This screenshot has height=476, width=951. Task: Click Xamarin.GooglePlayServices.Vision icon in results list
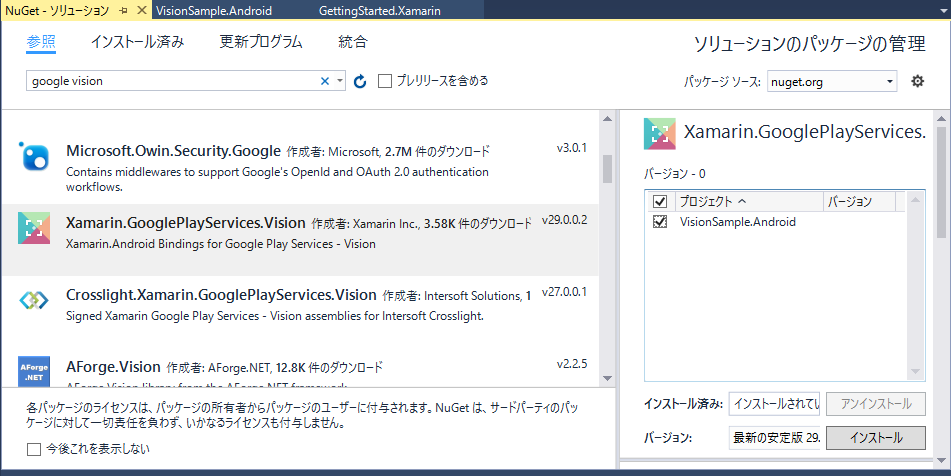pyautogui.click(x=34, y=228)
